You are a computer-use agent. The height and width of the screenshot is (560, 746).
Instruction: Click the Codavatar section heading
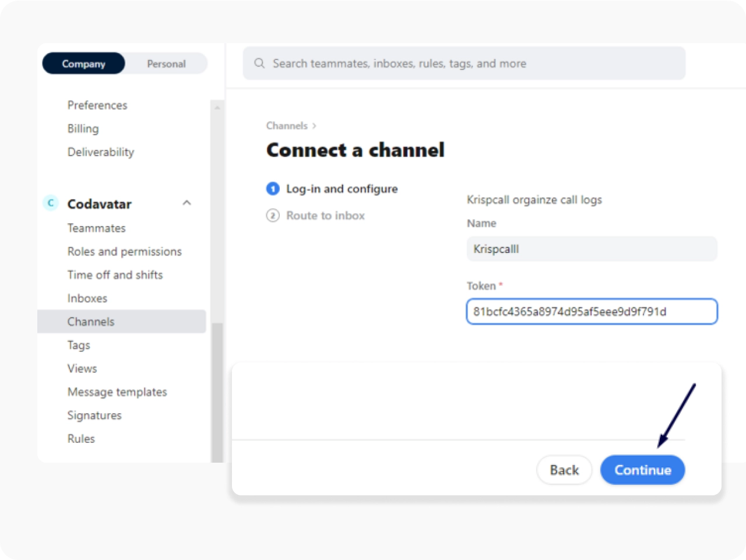(x=100, y=204)
